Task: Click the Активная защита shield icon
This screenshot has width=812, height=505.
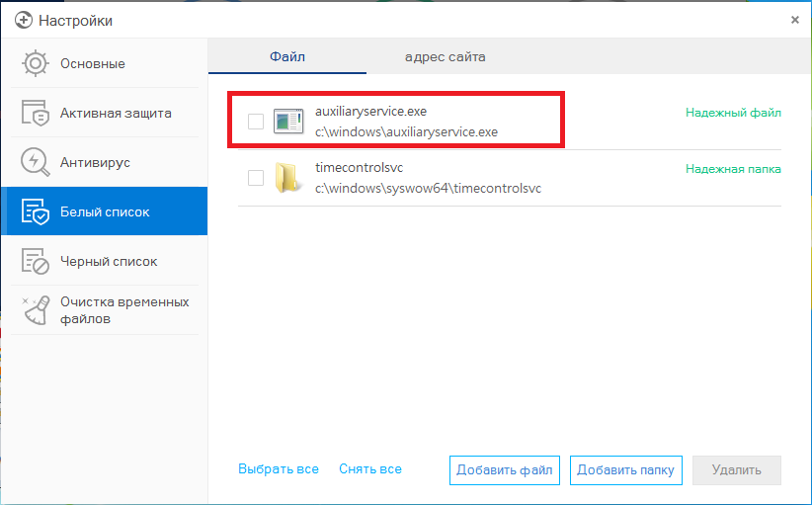Action: 36,113
